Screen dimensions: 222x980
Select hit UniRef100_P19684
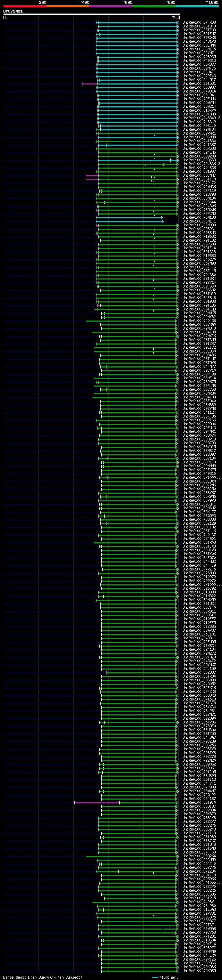coord(199,940)
